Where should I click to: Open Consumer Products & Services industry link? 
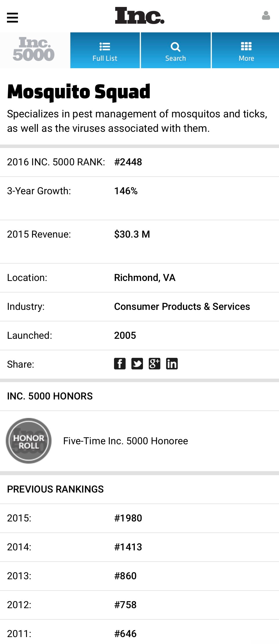tap(182, 306)
